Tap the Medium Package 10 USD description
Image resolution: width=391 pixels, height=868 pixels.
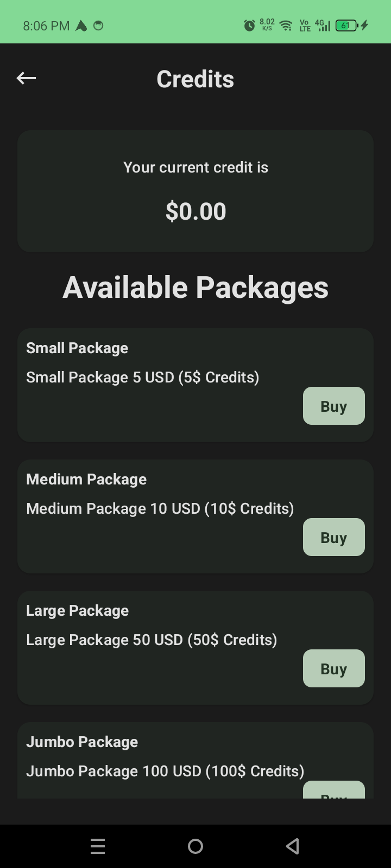[x=160, y=508]
